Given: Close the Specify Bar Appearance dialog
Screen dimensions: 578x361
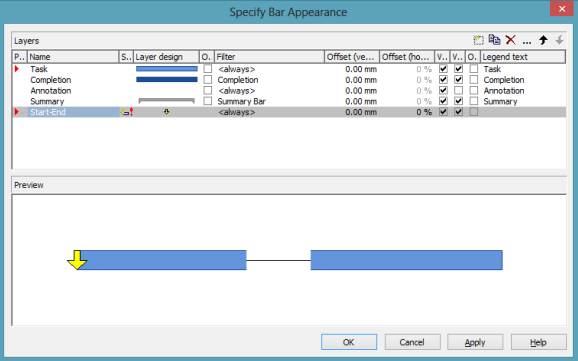Looking at the screenshot, I should (x=562, y=9).
